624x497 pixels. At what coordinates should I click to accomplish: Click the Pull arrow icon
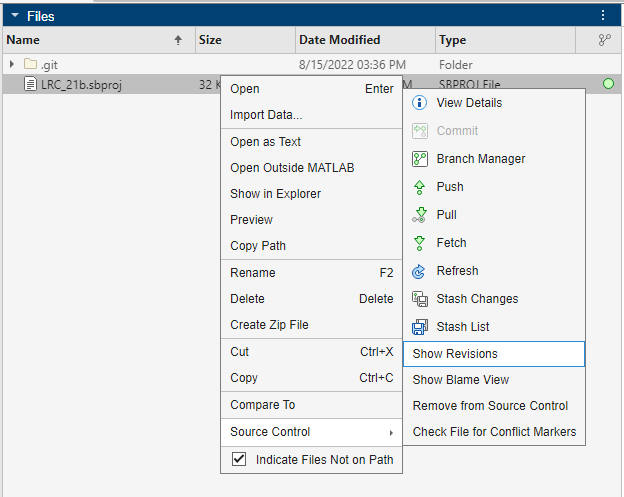(420, 215)
